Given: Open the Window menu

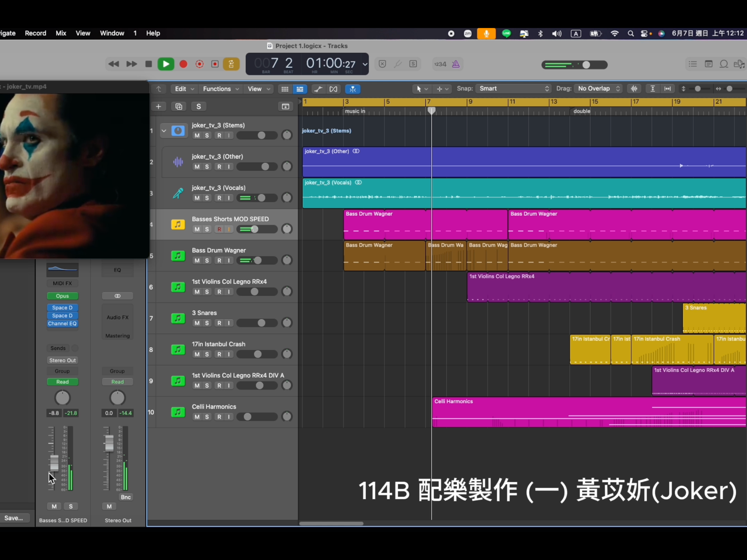Looking at the screenshot, I should click(112, 33).
